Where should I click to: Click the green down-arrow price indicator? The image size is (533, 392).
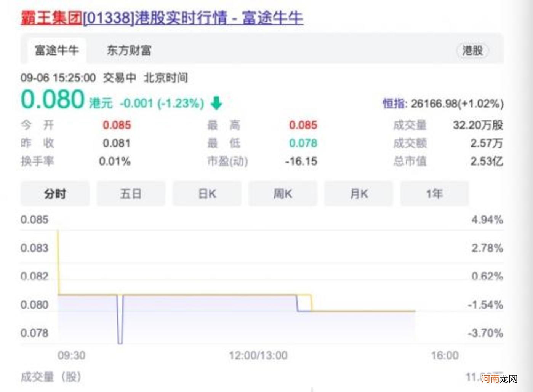[216, 103]
